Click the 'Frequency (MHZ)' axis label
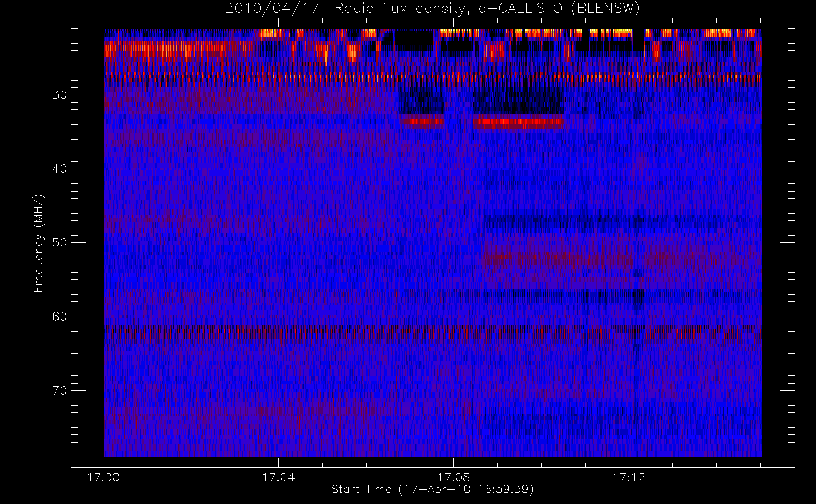 click(x=38, y=243)
